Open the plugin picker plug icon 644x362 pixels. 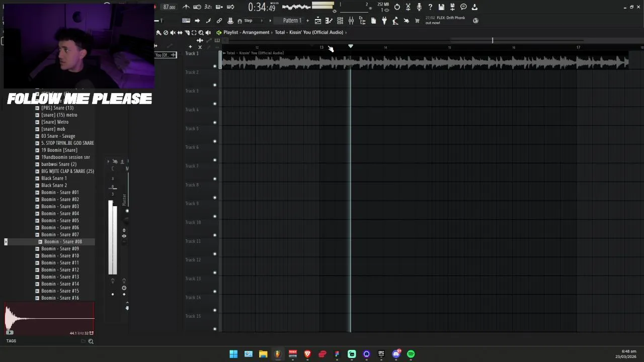[384, 21]
